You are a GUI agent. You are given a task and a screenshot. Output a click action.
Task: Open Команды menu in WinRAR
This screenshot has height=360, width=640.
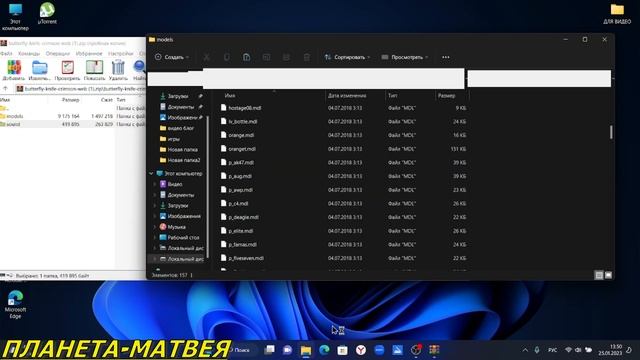[29, 53]
